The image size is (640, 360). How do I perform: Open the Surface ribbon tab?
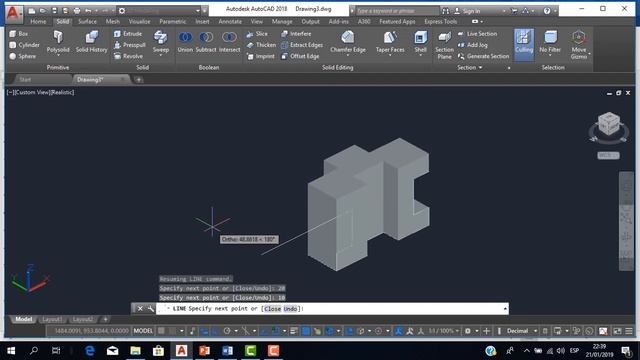click(87, 21)
